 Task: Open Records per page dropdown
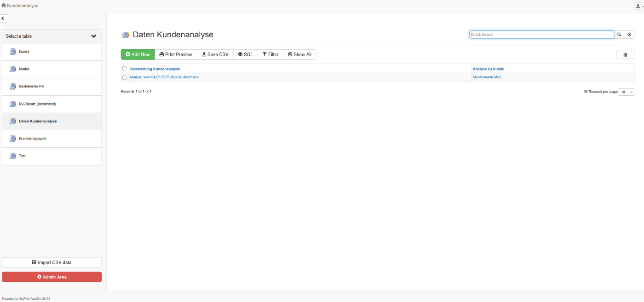(x=627, y=92)
